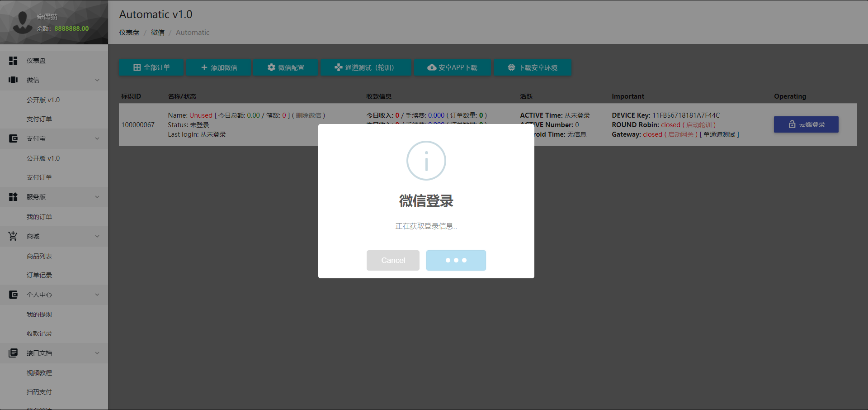Viewport: 868px width, 410px height.
Task: Click the ID 100000067 cell
Action: tap(138, 125)
